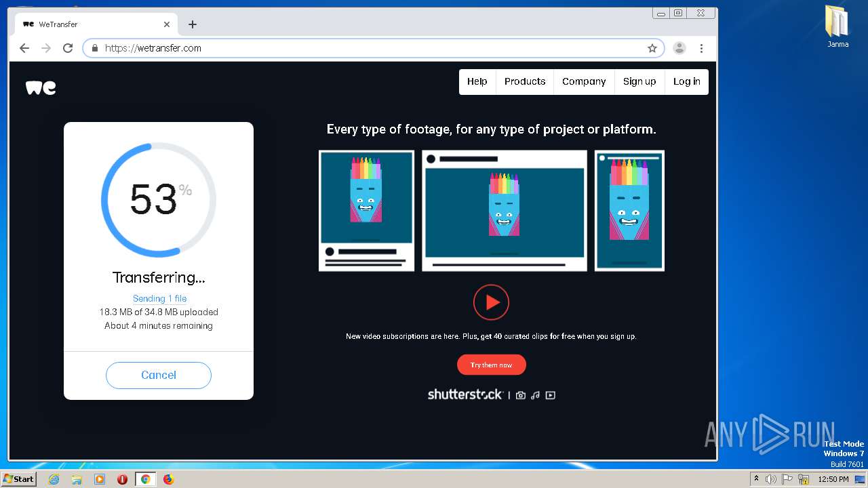The image size is (868, 488).
Task: Click the right vertical footage thumbnail
Action: [629, 211]
